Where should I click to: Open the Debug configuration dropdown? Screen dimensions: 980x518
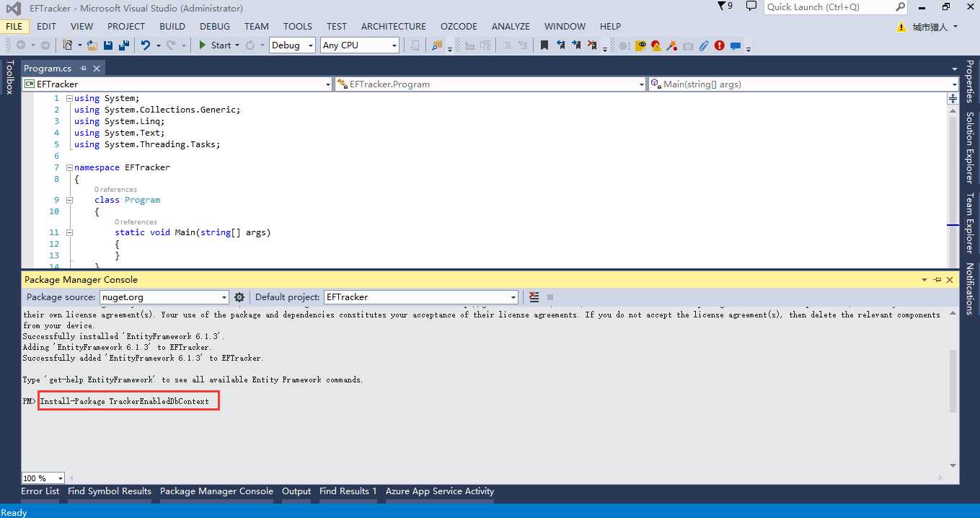pos(292,45)
